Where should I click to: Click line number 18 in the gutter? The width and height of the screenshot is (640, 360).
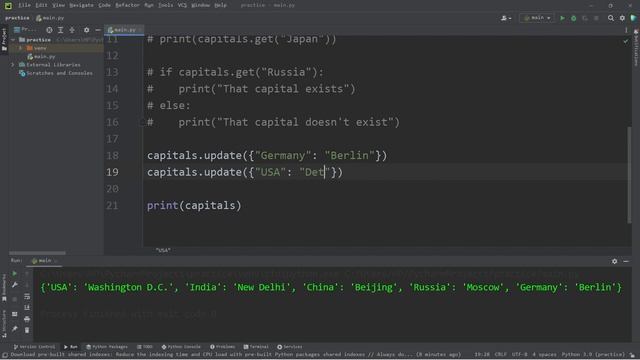pyautogui.click(x=112, y=156)
